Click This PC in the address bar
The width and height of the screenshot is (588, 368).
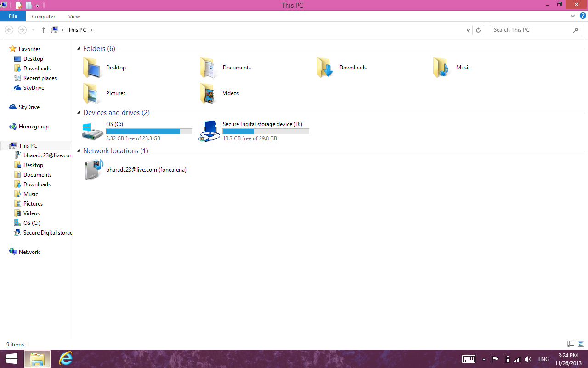tap(77, 30)
